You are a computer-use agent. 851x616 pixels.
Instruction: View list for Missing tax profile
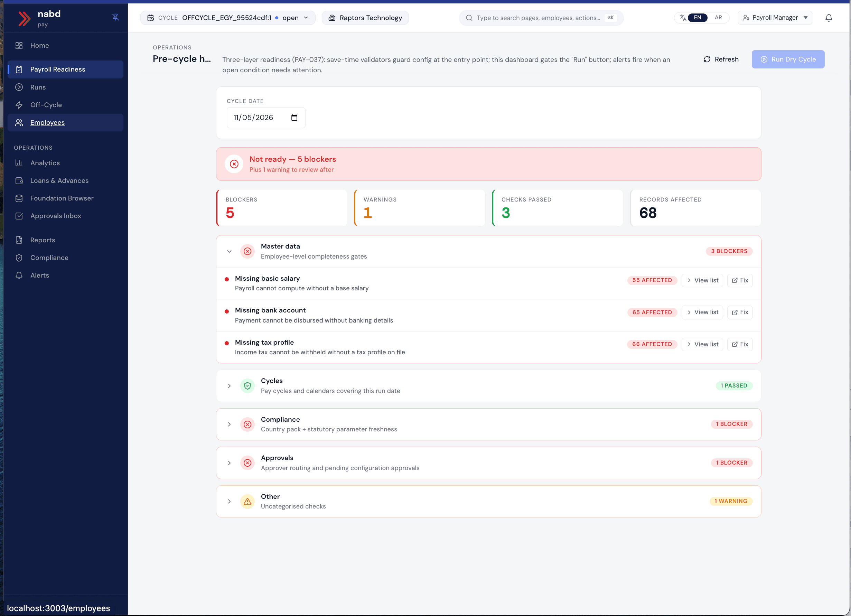tap(702, 344)
